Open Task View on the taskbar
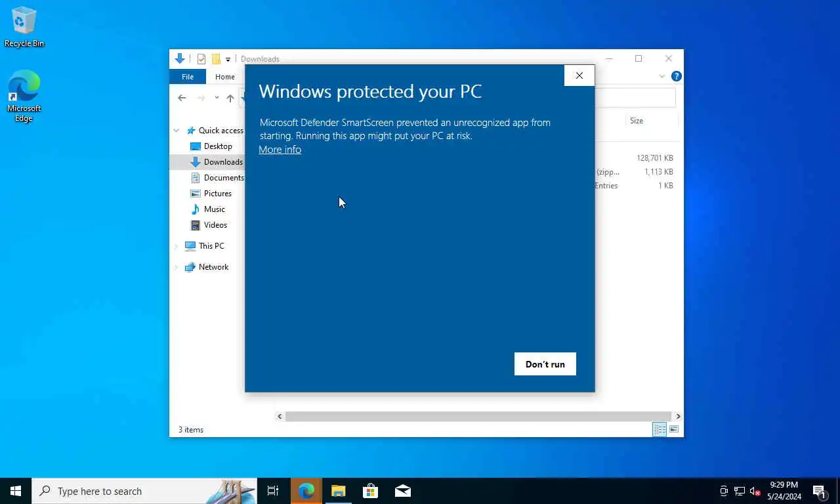The image size is (840, 504). (273, 491)
